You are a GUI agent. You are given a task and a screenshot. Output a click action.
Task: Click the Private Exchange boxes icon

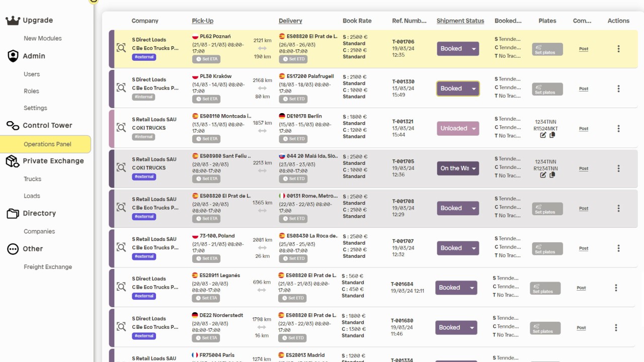(x=13, y=161)
